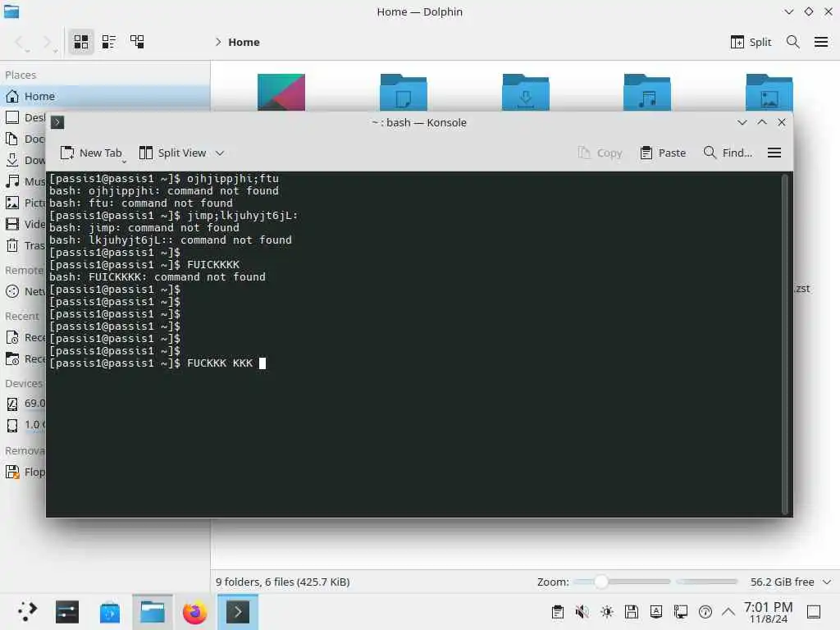This screenshot has height=630, width=840.
Task: Open Downloads place icon in sidebar
Action: [x=11, y=160]
